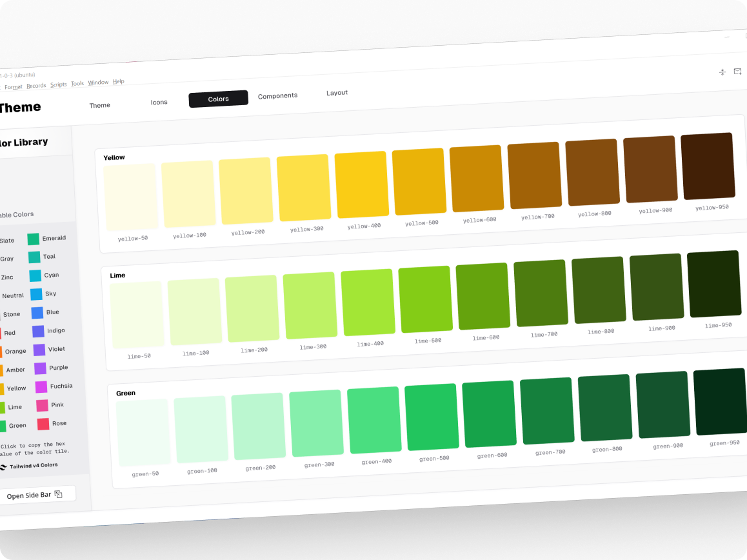Image resolution: width=747 pixels, height=560 pixels.
Task: Switch to the Components tab
Action: (x=277, y=95)
